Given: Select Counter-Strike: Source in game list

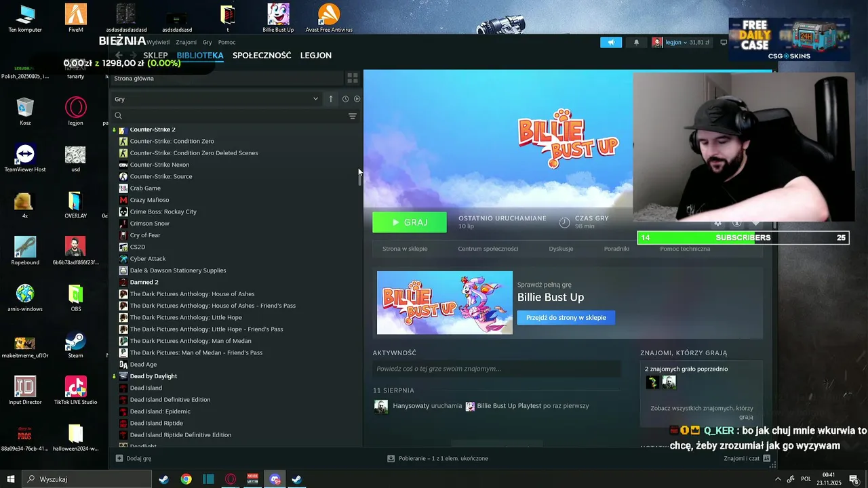Looking at the screenshot, I should (x=161, y=176).
